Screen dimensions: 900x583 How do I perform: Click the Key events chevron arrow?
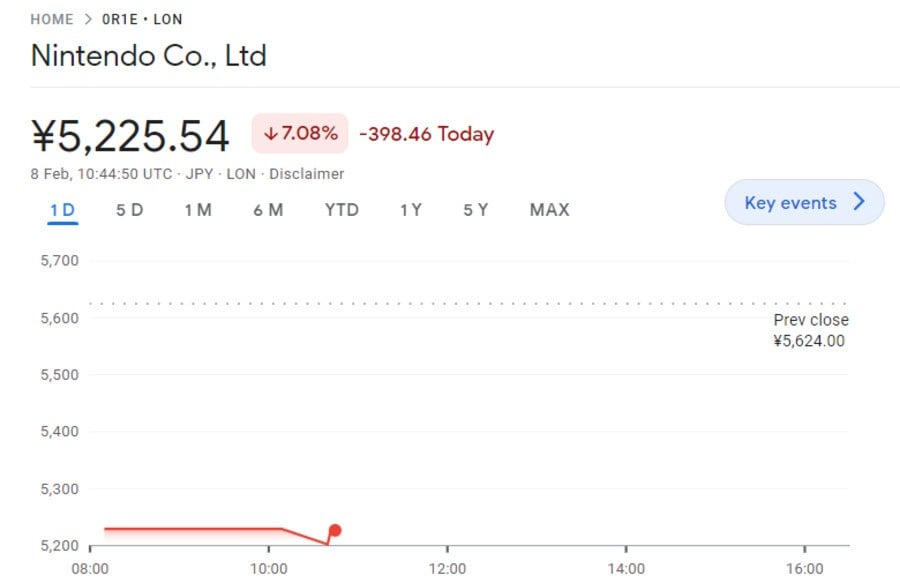point(859,201)
